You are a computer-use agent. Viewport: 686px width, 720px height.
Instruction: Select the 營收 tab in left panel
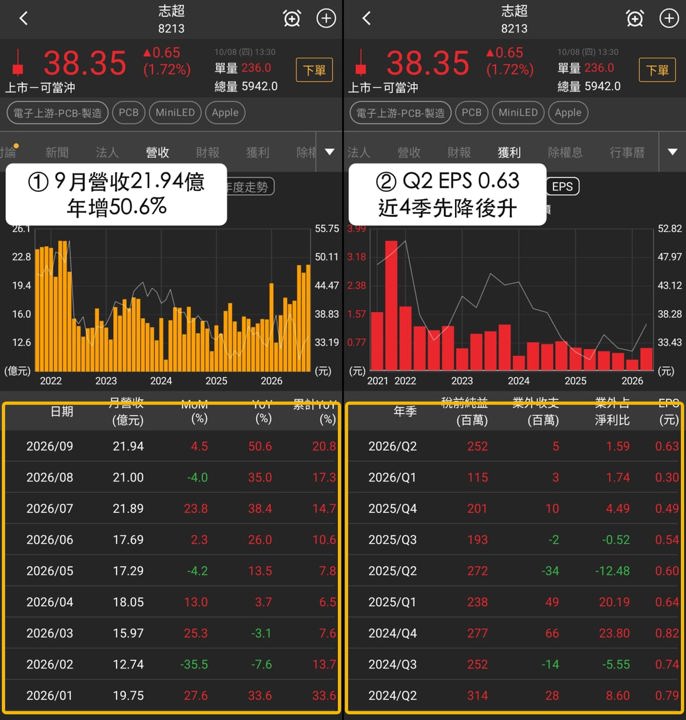(157, 152)
